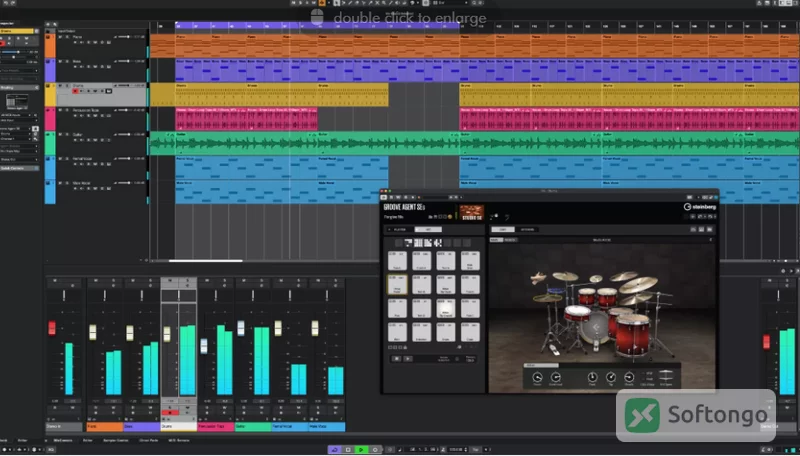
Task: Open the Editor tab beside MixConsole
Action: tap(88, 440)
